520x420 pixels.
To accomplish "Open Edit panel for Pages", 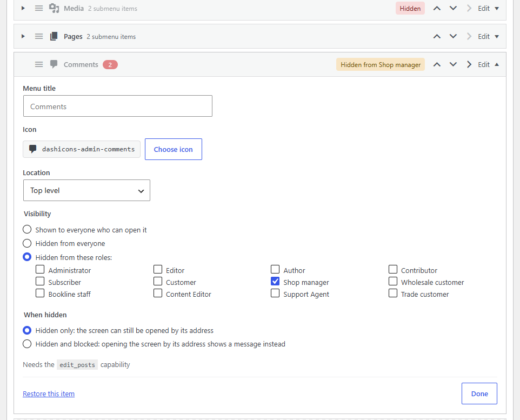I will click(x=488, y=37).
